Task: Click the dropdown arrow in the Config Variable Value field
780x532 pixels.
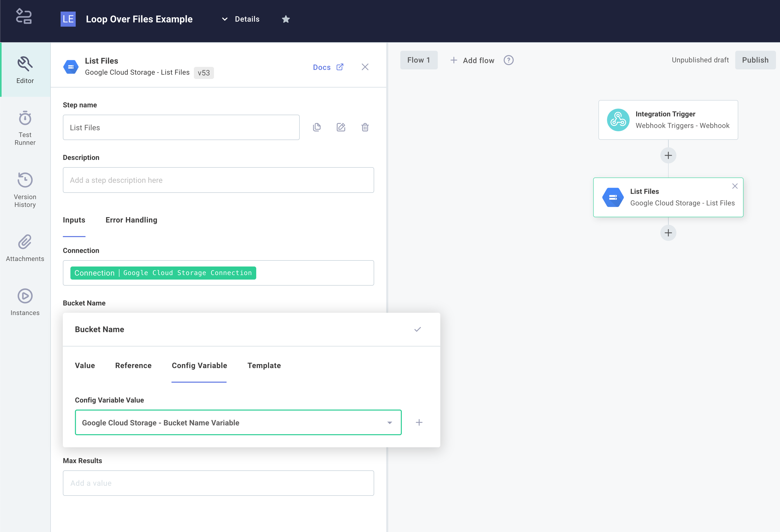Action: click(390, 423)
